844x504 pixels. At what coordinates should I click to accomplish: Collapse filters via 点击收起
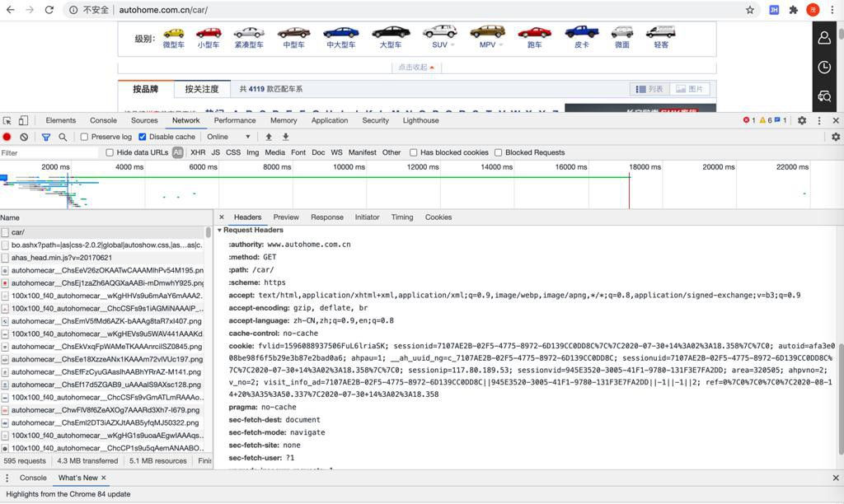[416, 68]
